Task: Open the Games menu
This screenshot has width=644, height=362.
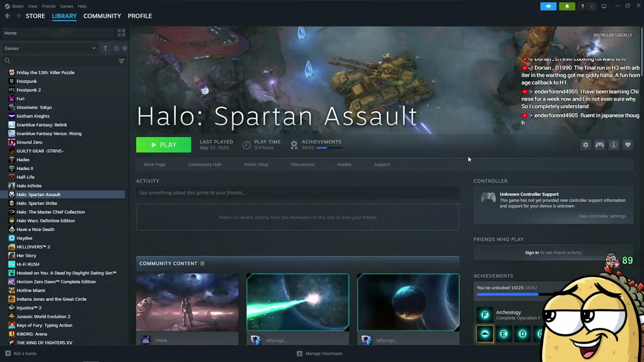Action: (x=66, y=6)
